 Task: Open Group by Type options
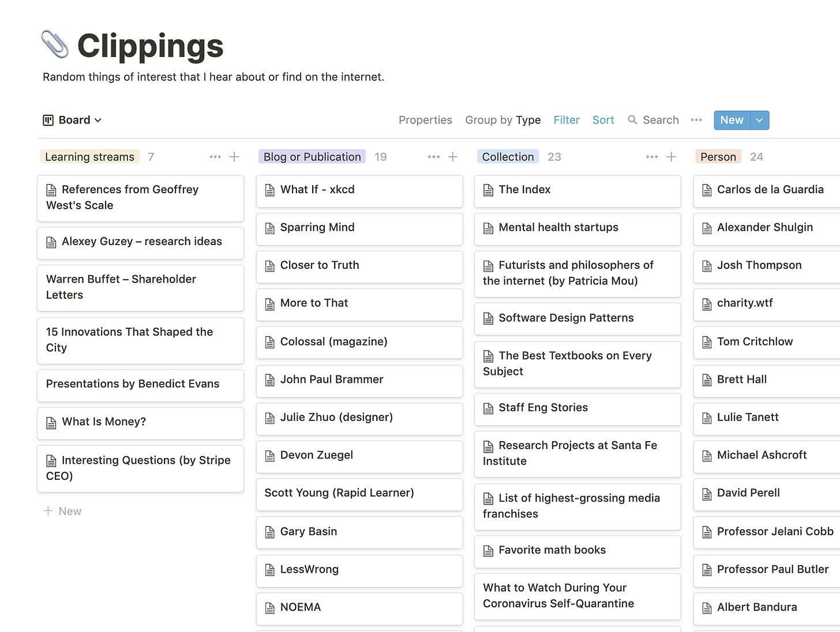(x=503, y=120)
